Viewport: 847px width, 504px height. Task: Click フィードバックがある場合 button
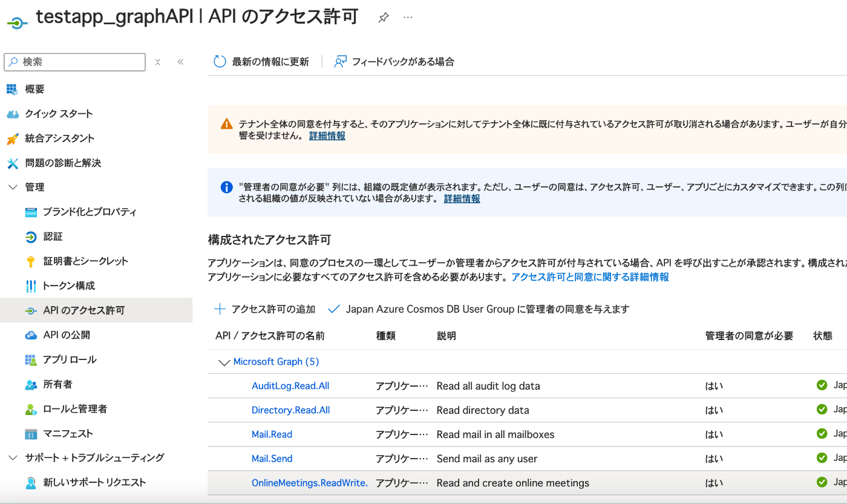394,62
